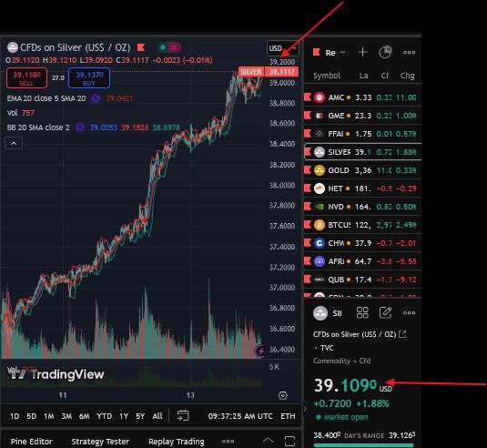Select the All time range

coord(157,416)
